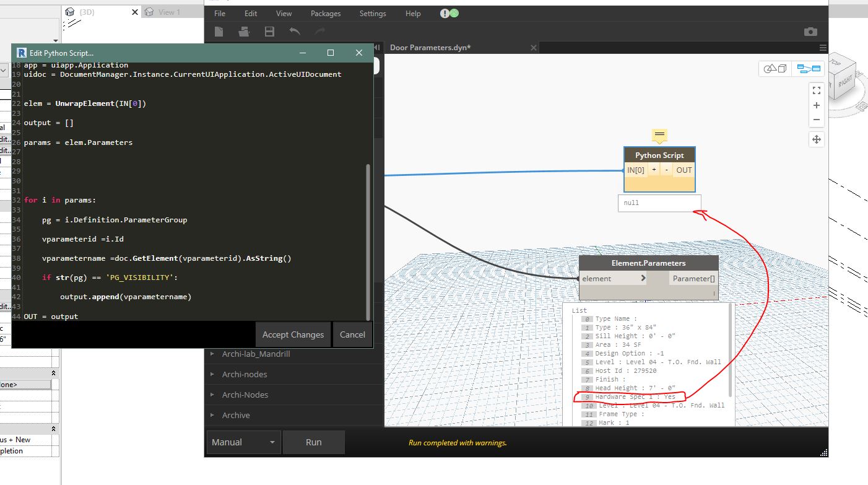
Task: Cancel the Python script edits
Action: (x=352, y=334)
